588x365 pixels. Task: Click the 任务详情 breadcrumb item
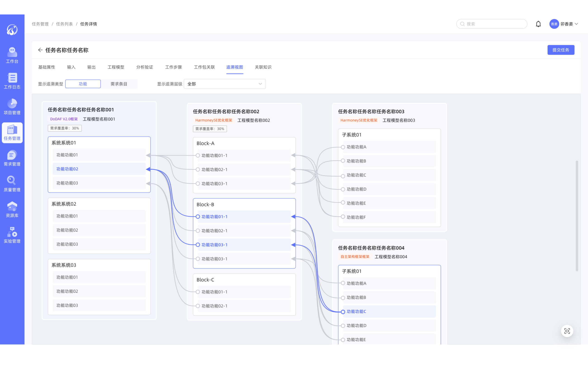(x=88, y=24)
